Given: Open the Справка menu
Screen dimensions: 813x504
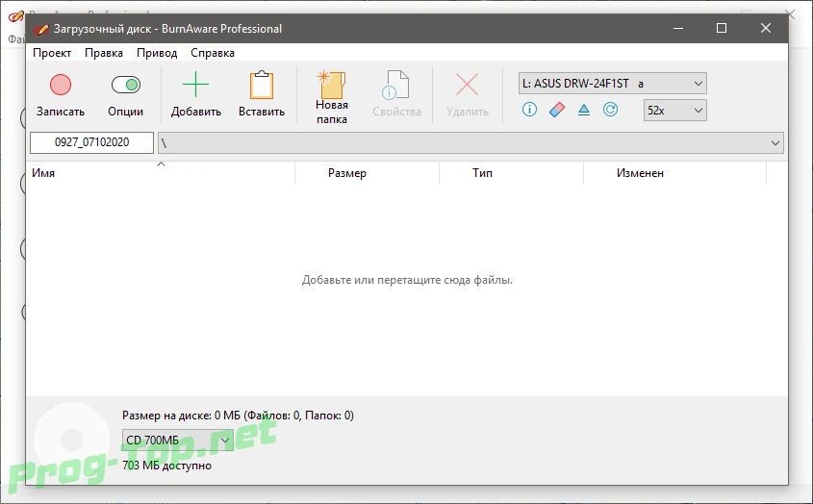Looking at the screenshot, I should [212, 53].
